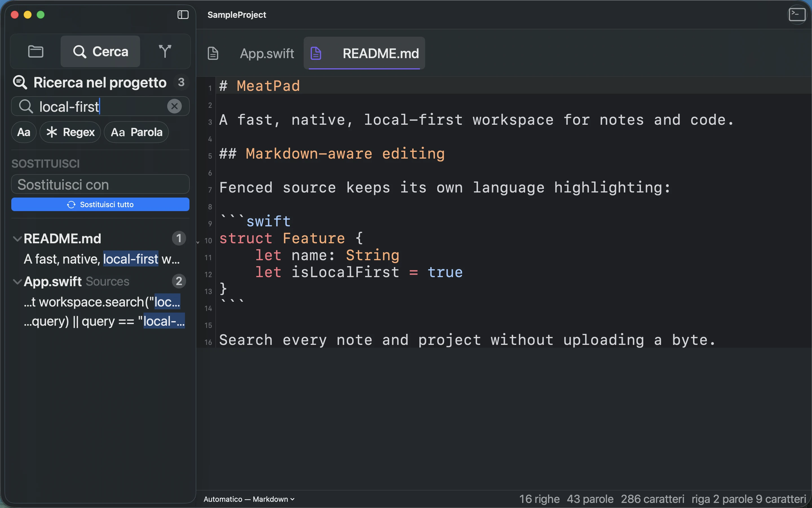The width and height of the screenshot is (812, 508).
Task: Click the total results count badge 3
Action: (181, 82)
